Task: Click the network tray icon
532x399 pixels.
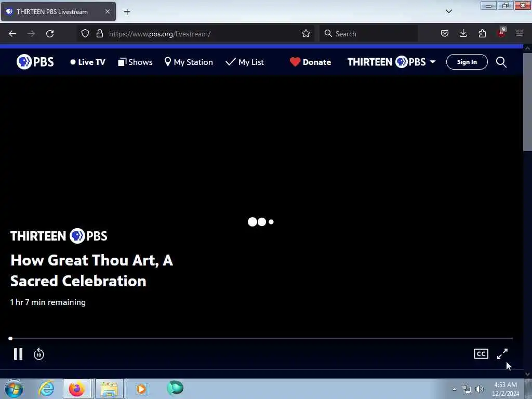Action: tap(467, 389)
